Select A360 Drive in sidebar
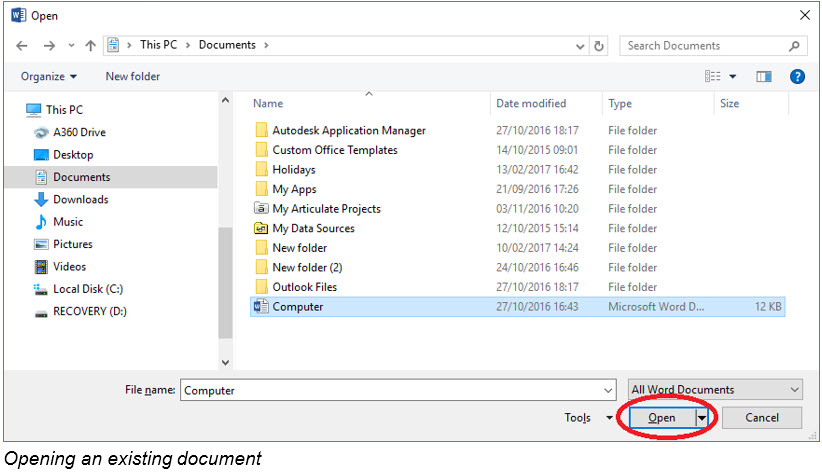 (70, 132)
